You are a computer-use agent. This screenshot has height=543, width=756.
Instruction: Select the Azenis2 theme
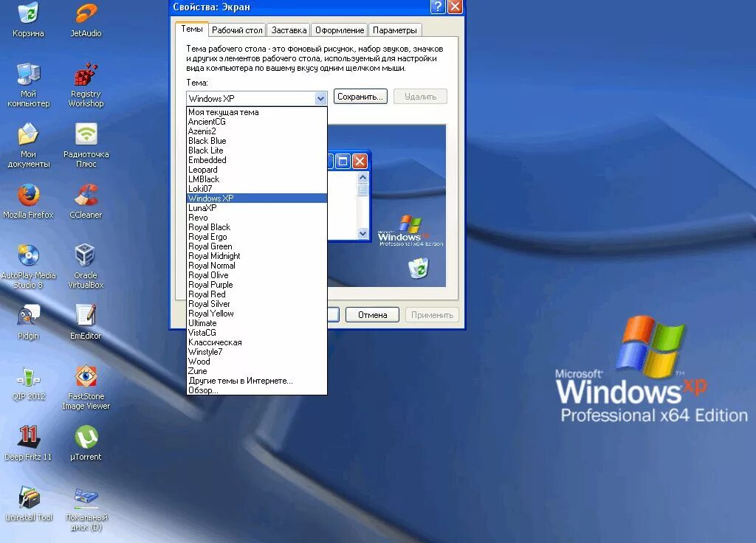pyautogui.click(x=256, y=131)
